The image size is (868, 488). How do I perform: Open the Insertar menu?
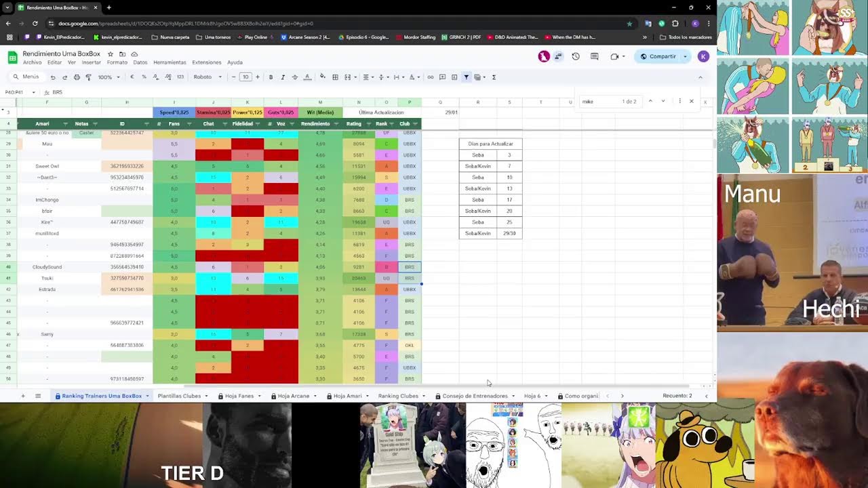point(91,62)
